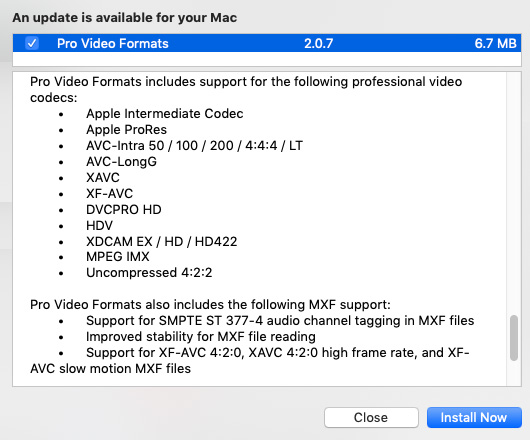Click the Close button

[371, 417]
